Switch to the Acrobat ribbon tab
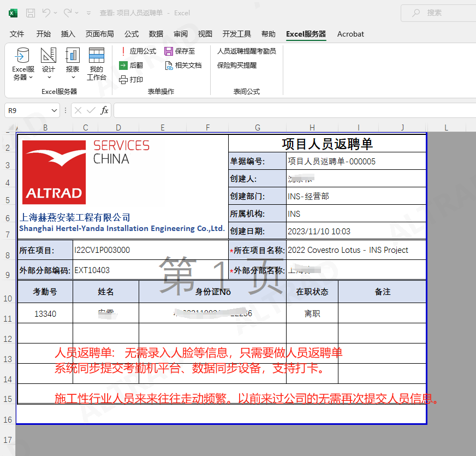This screenshot has width=476, height=456. click(x=350, y=34)
